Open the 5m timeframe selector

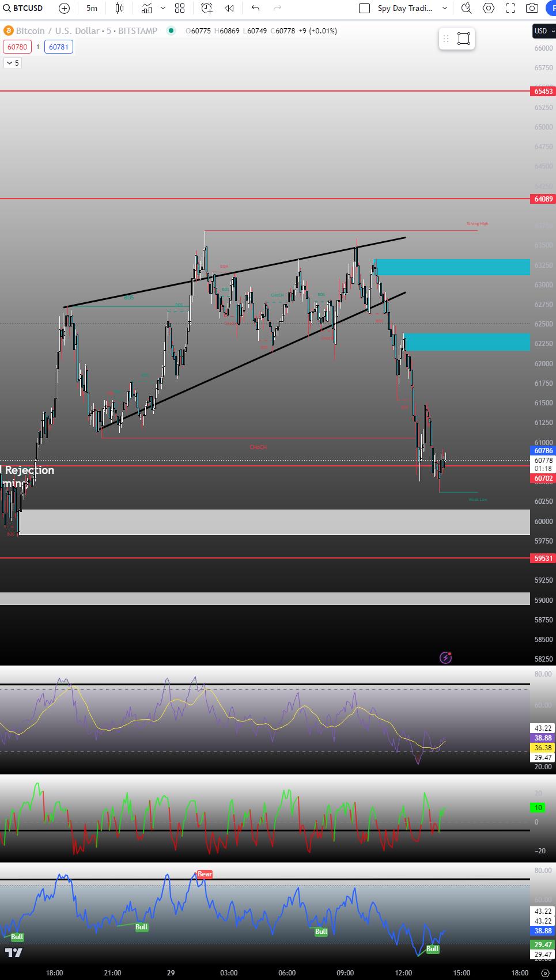click(x=92, y=8)
